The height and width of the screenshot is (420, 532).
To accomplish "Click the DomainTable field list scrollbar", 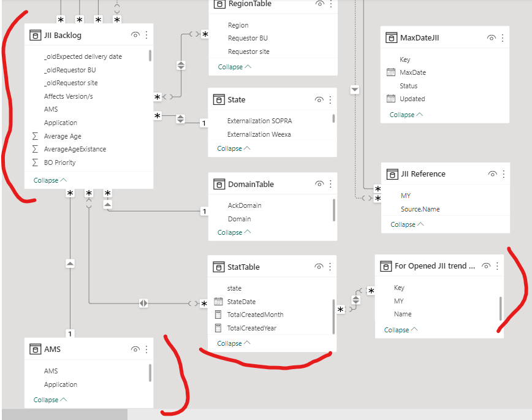I will 334,210.
